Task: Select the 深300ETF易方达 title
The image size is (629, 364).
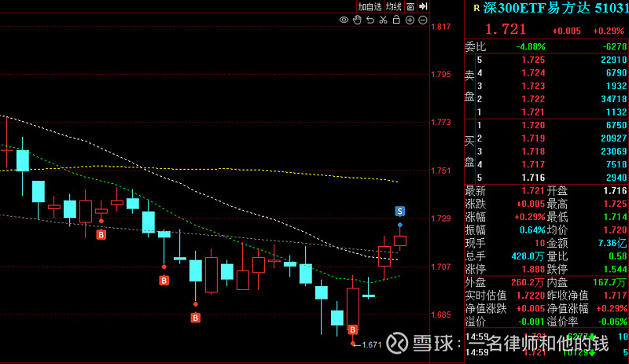Action: click(536, 8)
